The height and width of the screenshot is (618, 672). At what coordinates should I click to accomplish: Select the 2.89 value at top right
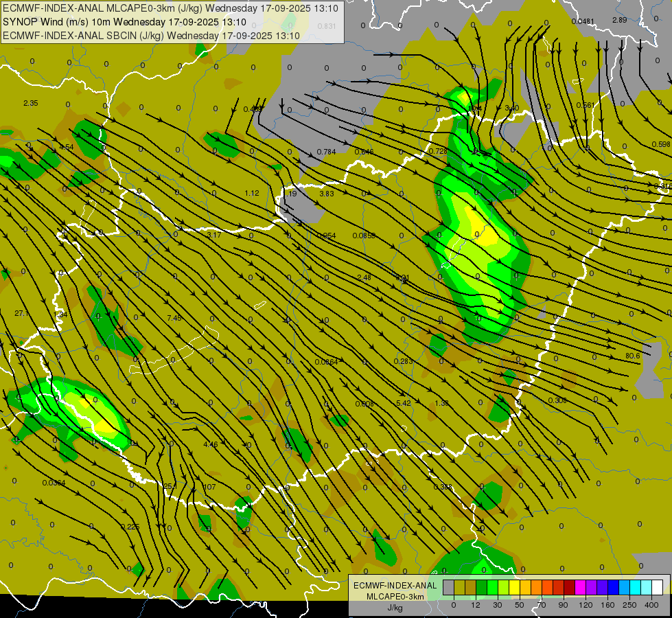619,20
